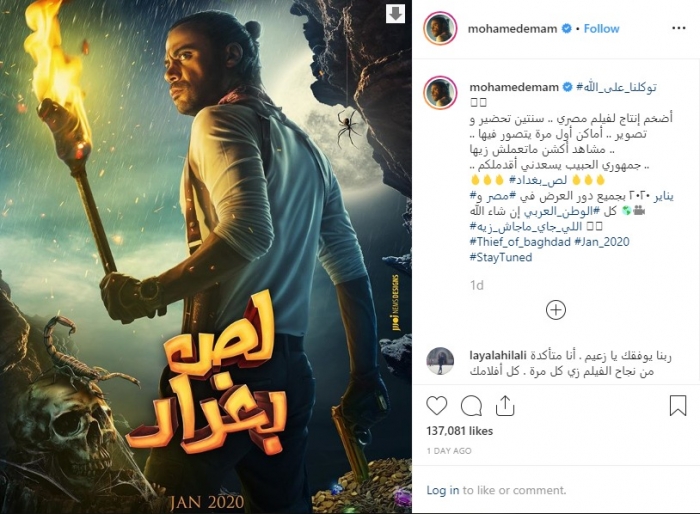Click layalahilali commenter avatar
Viewport: 700px width, 514px height.
[440, 361]
